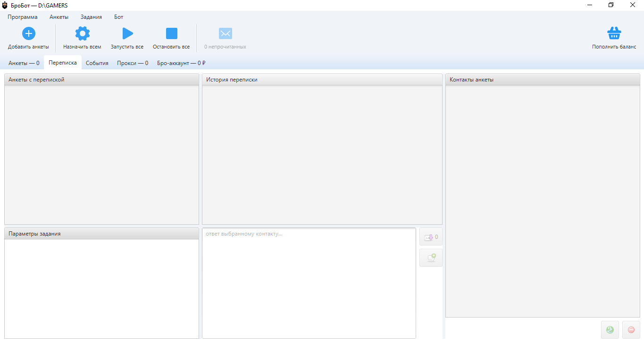This screenshot has height=343, width=644.
Task: Click the speech bubble with plus button
Action: point(431,258)
